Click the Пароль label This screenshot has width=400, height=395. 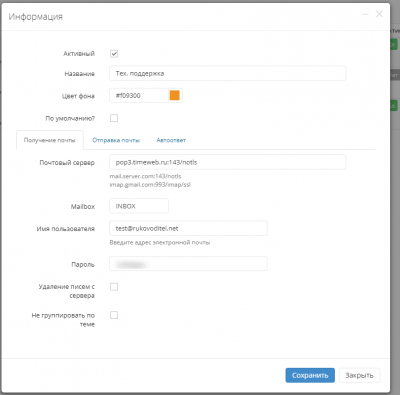point(83,264)
